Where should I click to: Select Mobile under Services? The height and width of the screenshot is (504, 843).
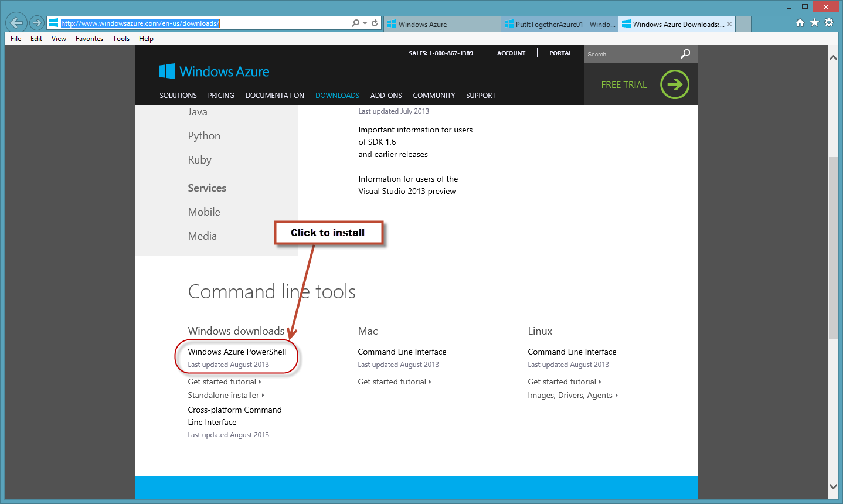[x=204, y=212]
